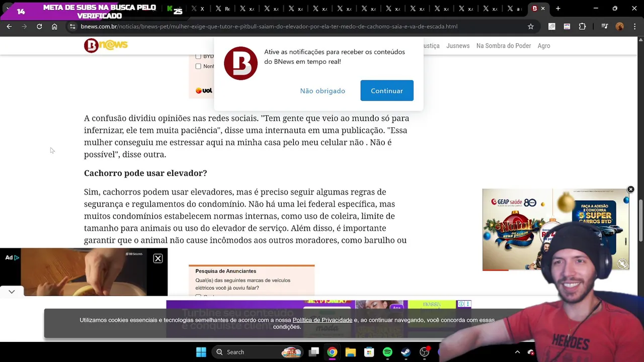
Task: Click the Ad info triangle icon
Action: pos(17,257)
